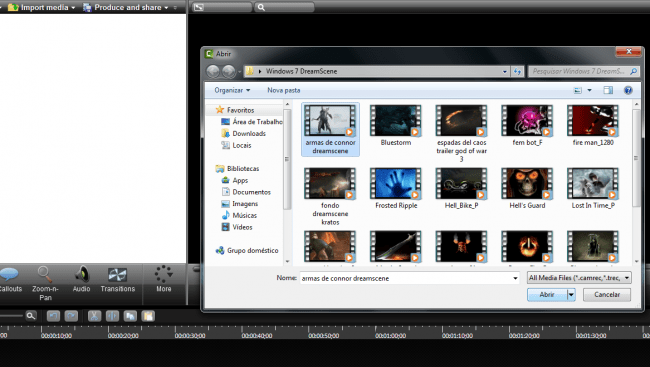Open the Transitions tab
This screenshot has height=367, width=650.
(x=118, y=280)
